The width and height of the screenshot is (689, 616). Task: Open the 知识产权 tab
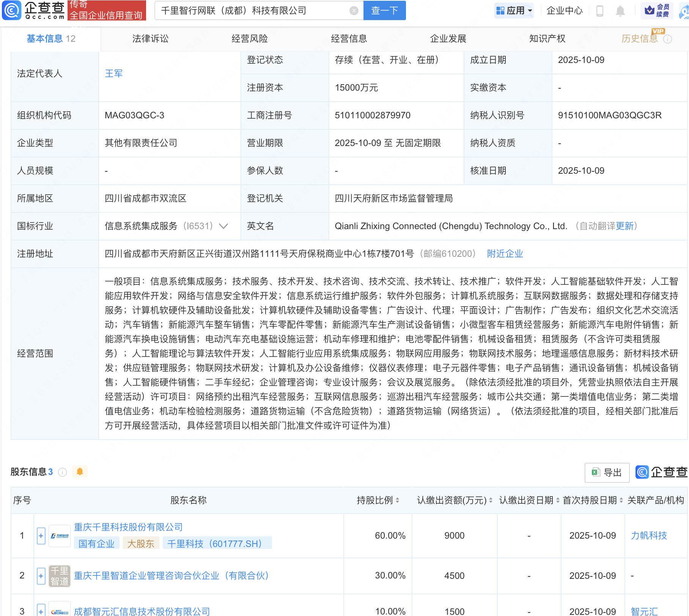pyautogui.click(x=547, y=39)
